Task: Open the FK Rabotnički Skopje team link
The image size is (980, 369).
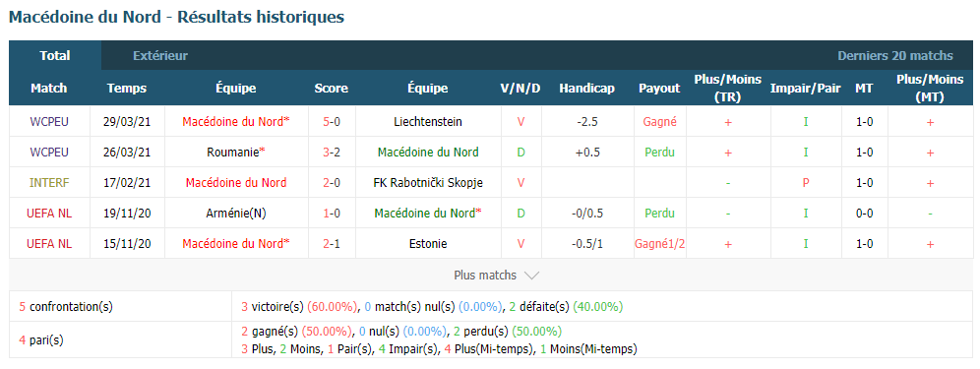Action: 427,183
